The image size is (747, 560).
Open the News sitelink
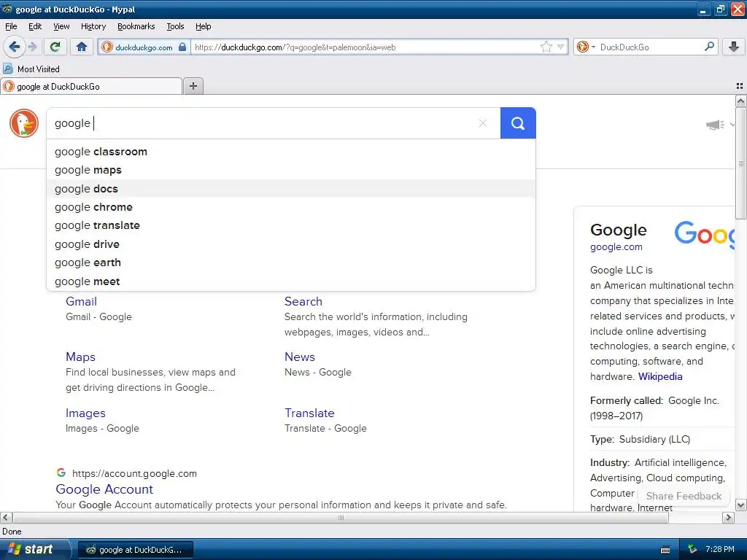[300, 357]
